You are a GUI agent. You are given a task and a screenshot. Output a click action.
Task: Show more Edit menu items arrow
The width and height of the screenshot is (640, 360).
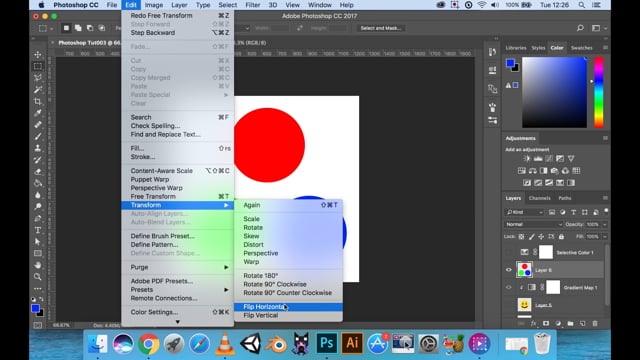[x=178, y=322]
